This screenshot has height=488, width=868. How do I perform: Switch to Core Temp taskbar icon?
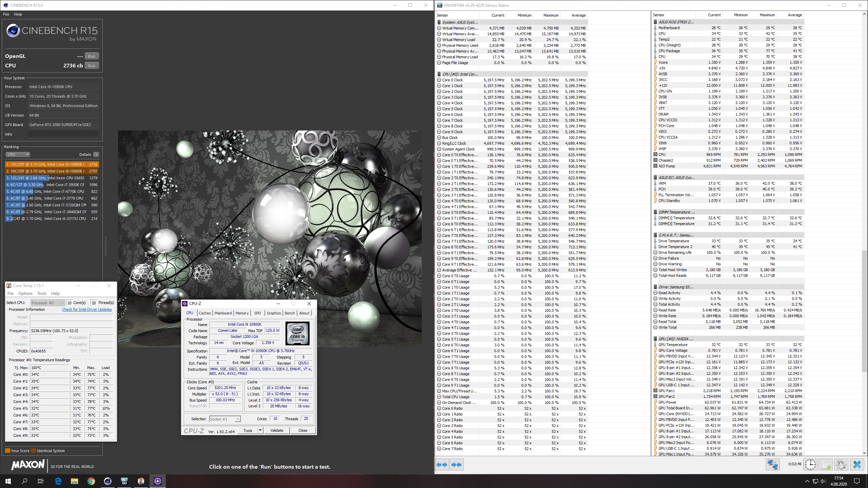[x=141, y=481]
